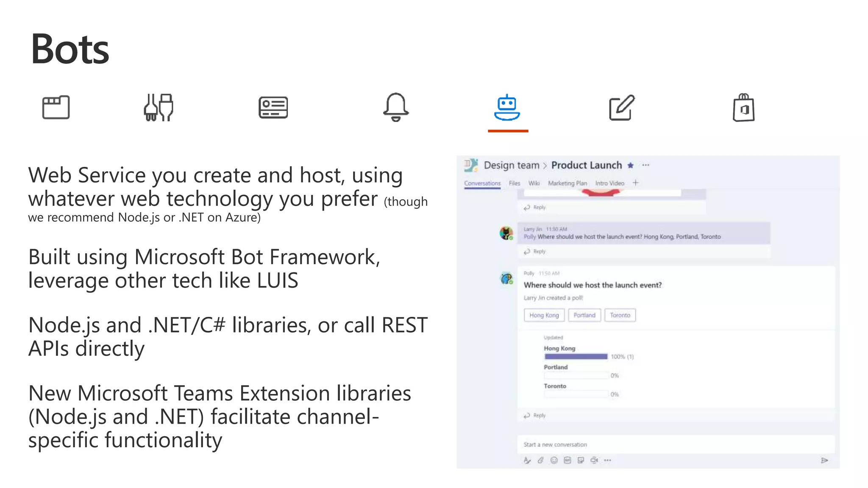This screenshot has width=868, height=488.
Task: Click the Polly bot avatar
Action: point(506,278)
